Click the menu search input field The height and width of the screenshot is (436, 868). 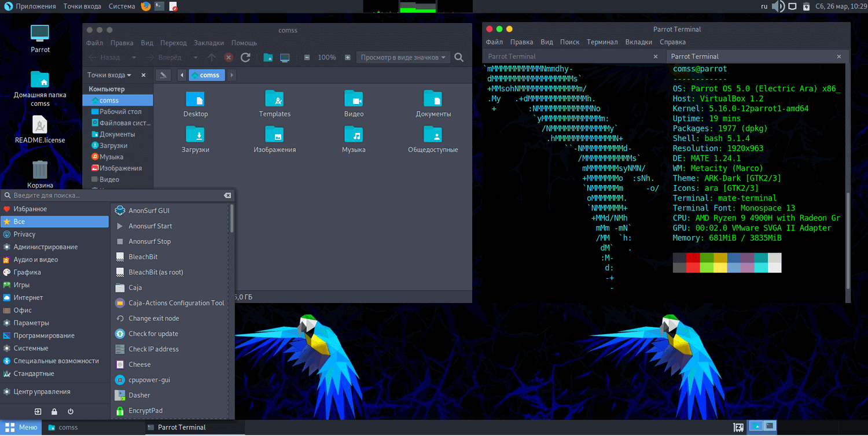tap(116, 195)
